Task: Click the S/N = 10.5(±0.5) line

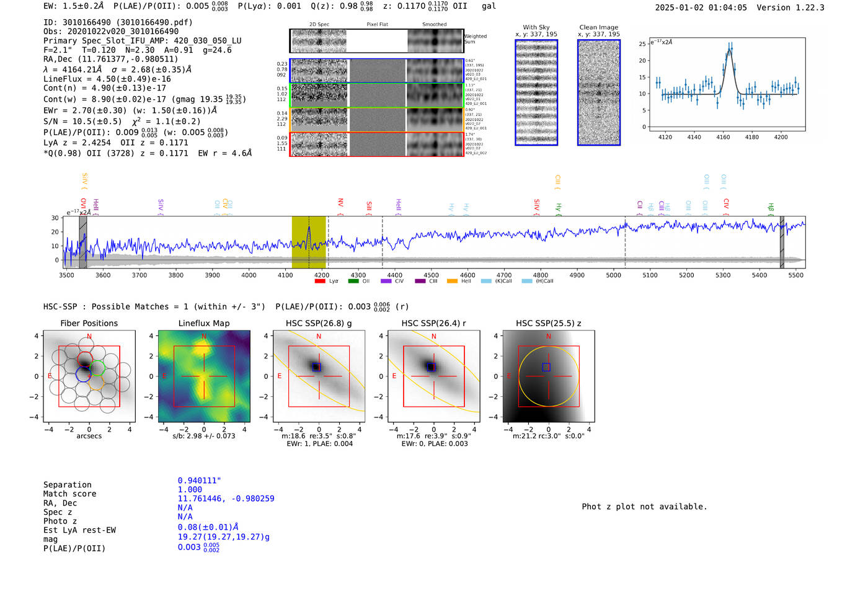Action: 122,122
